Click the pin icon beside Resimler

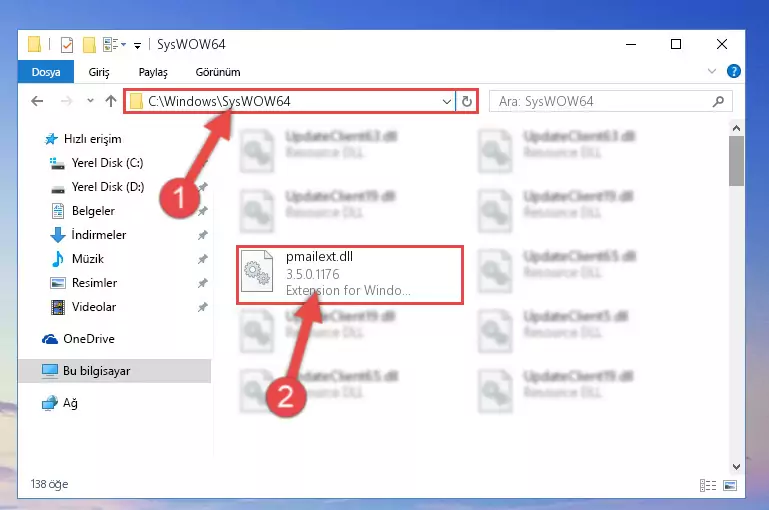click(x=203, y=283)
